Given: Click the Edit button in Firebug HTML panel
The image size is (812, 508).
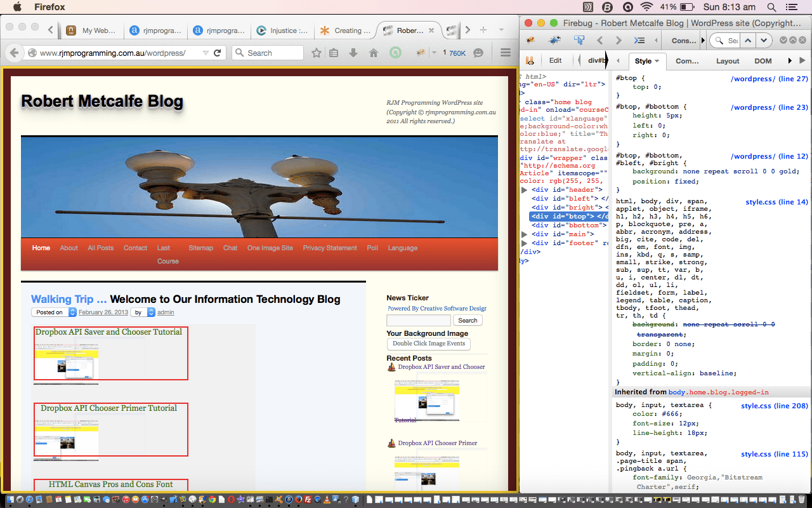Looking at the screenshot, I should [x=555, y=61].
